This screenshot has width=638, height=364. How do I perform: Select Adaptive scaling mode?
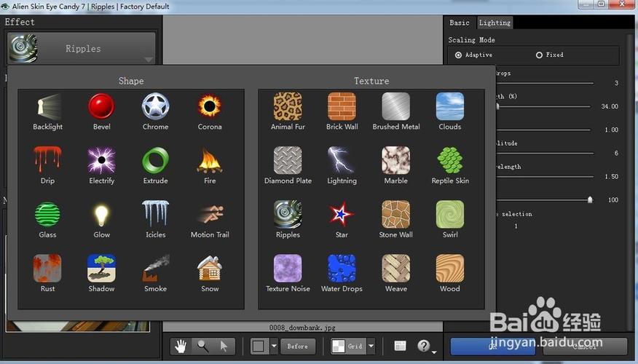(x=473, y=55)
